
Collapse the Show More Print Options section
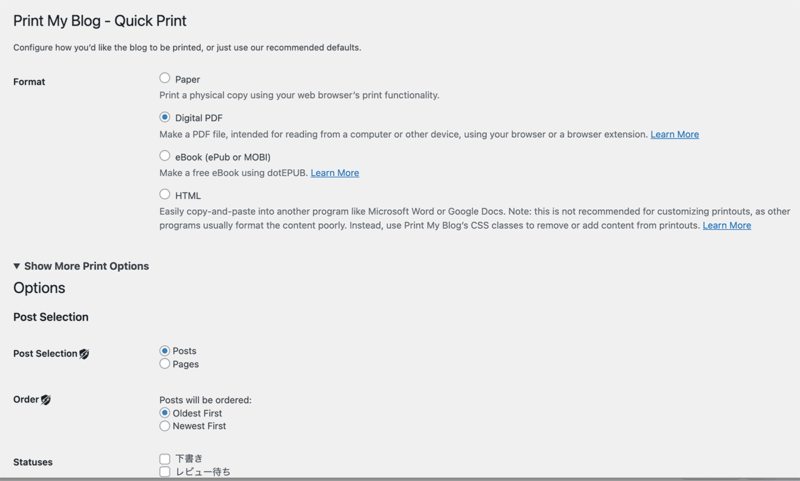pos(81,266)
